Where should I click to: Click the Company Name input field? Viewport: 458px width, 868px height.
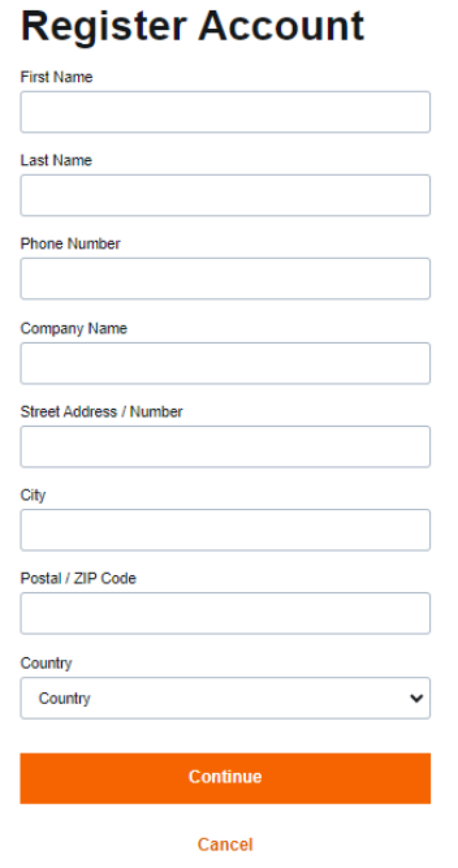coord(225,363)
